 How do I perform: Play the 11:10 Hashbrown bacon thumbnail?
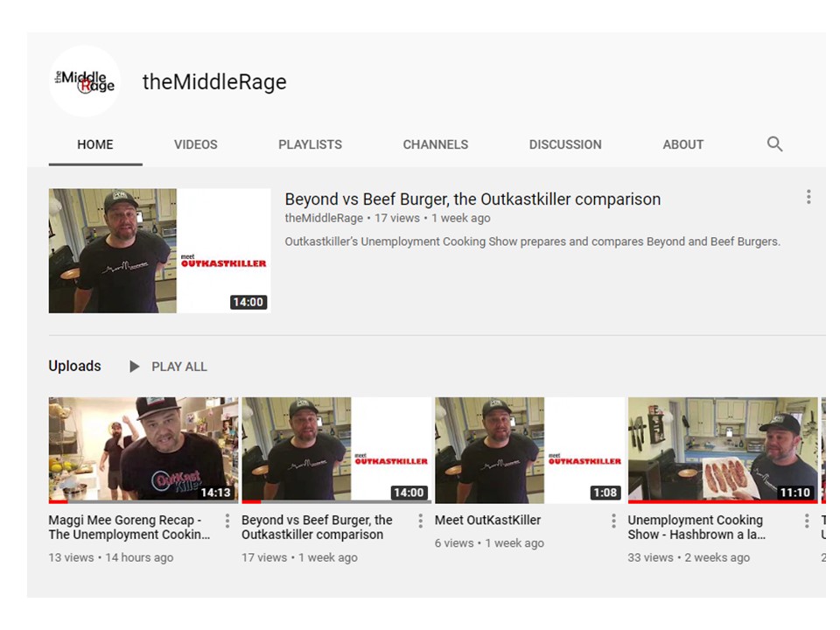(723, 450)
